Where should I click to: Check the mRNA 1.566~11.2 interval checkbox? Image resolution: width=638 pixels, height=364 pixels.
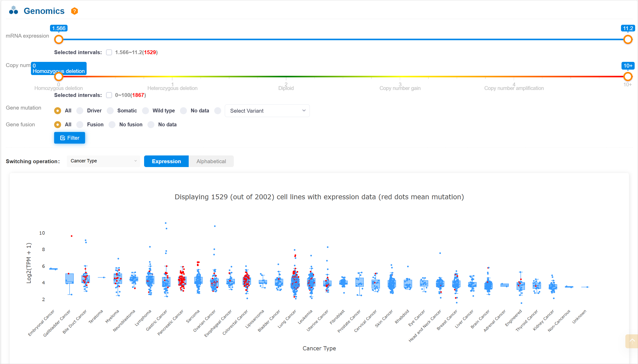click(109, 52)
